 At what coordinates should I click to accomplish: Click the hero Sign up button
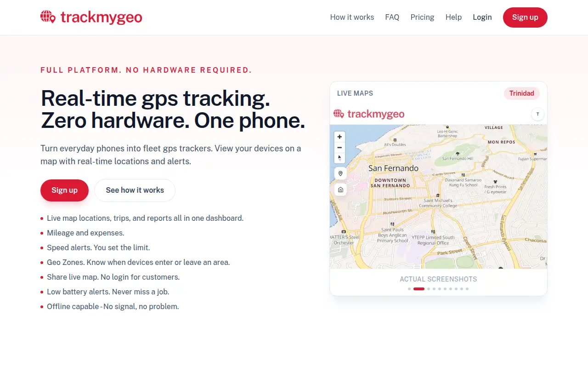64,190
